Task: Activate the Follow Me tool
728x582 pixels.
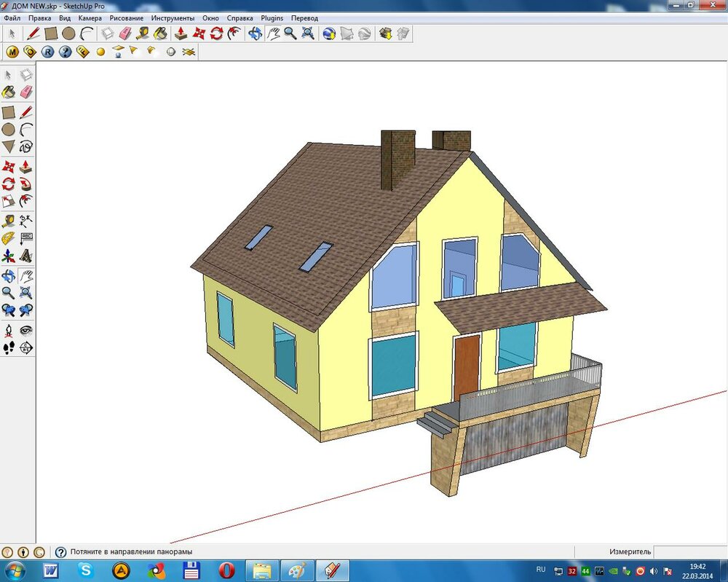Action: point(26,184)
